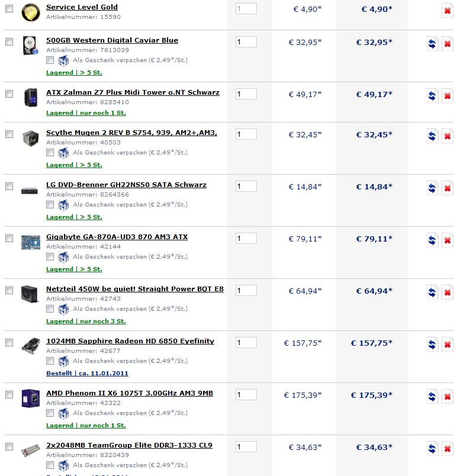Viewport: 457px width, 476px height.
Task: Click update icon for Western Digital Caviar Blue
Action: [432, 44]
